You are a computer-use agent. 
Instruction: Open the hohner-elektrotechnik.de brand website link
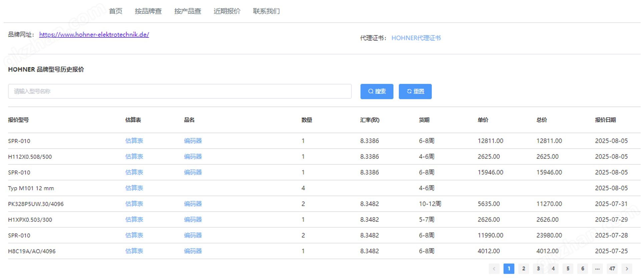pos(94,34)
